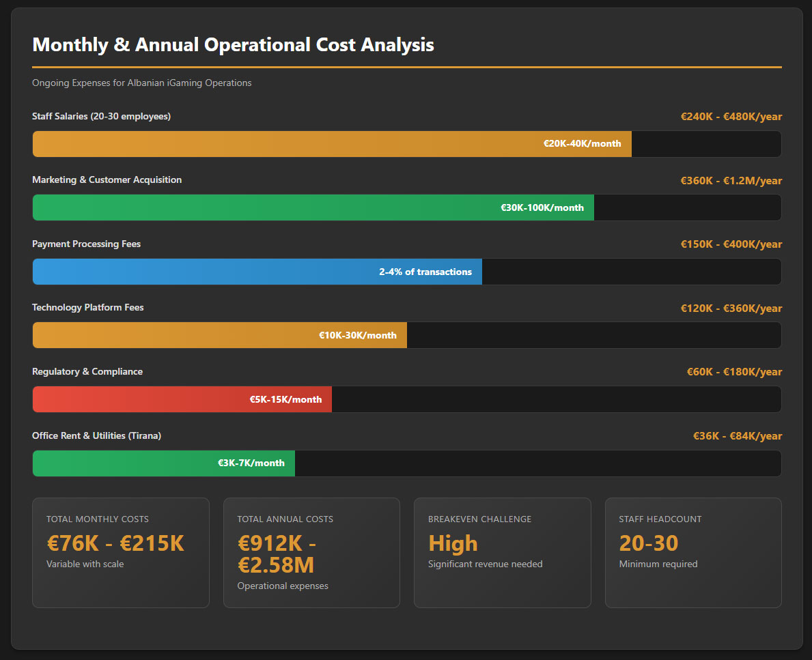Click the €60K - €180K/year value
Screen dimensions: 812x660
point(734,372)
